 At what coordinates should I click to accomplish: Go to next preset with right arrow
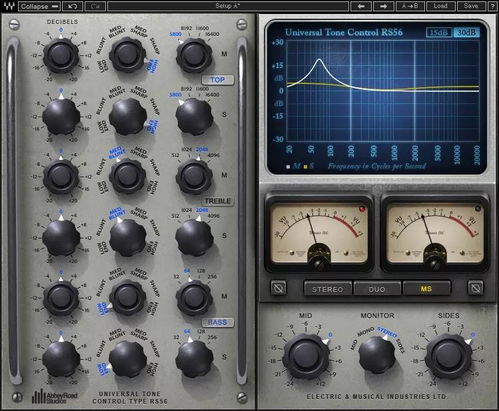(x=383, y=6)
